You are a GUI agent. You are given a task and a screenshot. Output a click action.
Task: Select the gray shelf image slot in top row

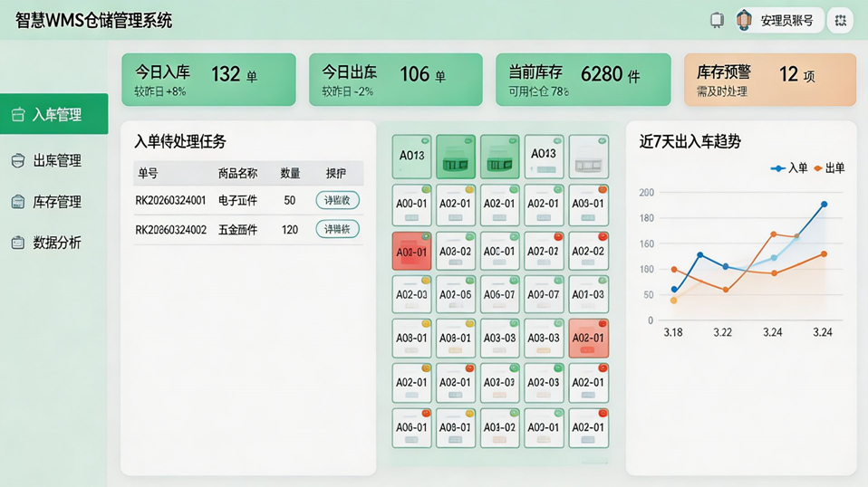coord(588,157)
